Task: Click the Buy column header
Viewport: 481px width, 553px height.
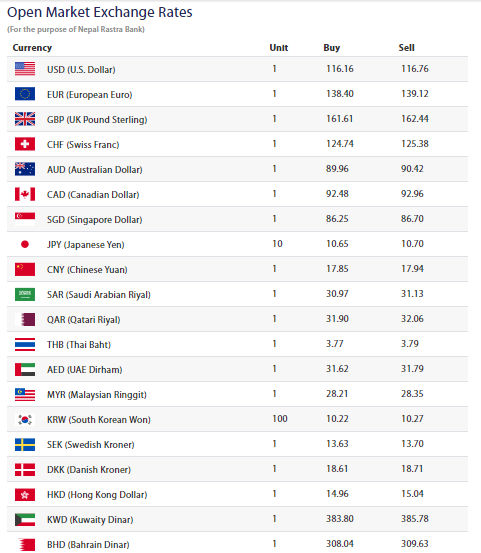Action: (x=331, y=48)
